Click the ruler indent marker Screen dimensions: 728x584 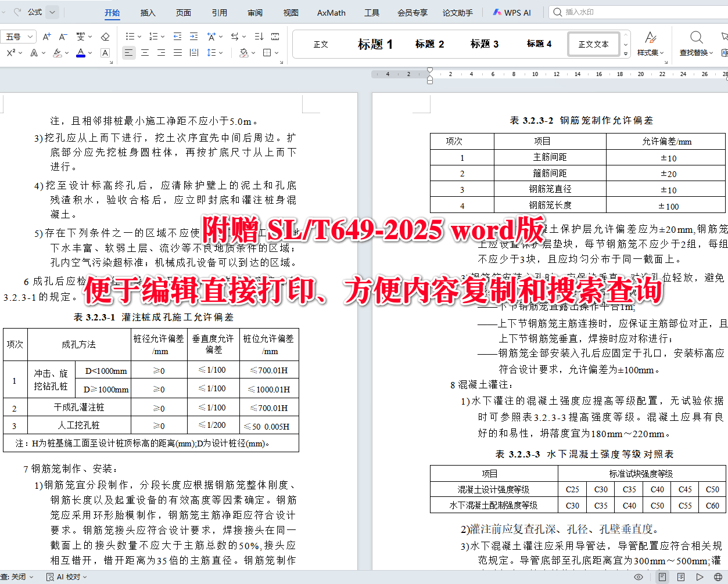pos(430,74)
